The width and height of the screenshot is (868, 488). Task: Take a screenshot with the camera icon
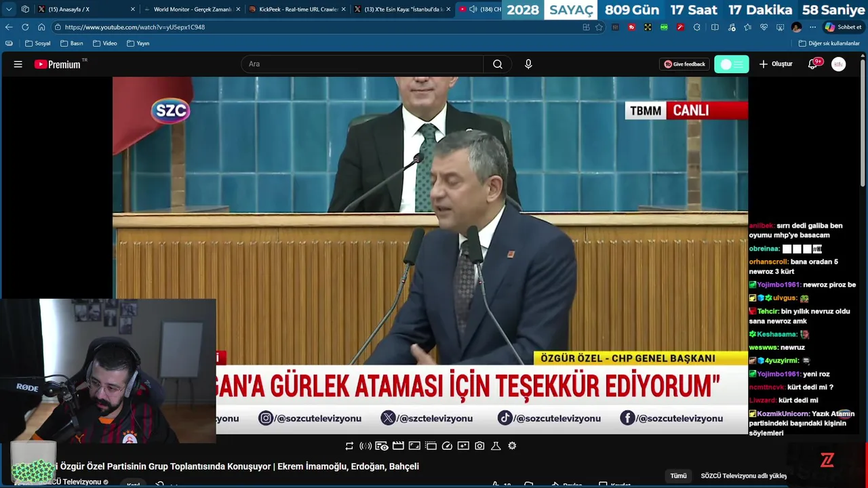[x=479, y=445]
